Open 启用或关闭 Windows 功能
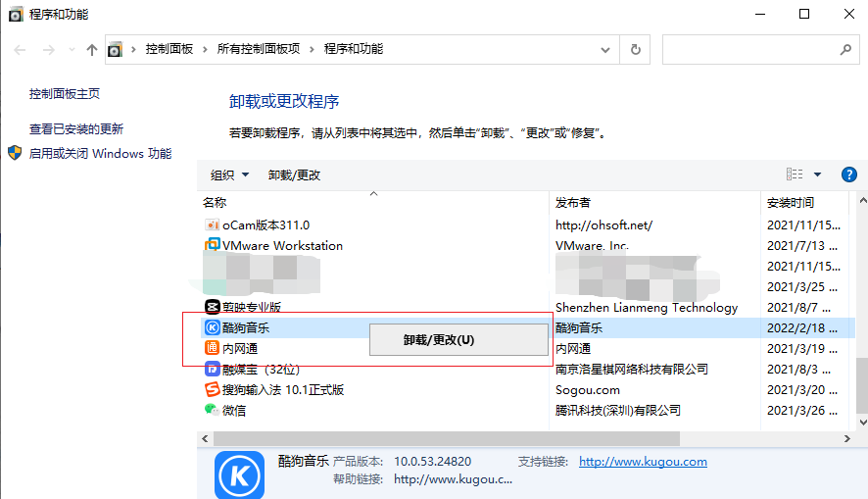The image size is (868, 499). [100, 154]
